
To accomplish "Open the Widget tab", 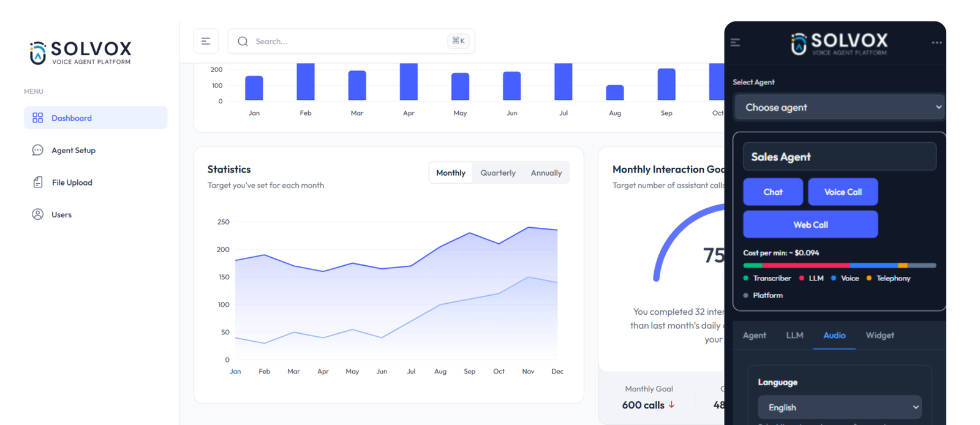I will click(880, 335).
